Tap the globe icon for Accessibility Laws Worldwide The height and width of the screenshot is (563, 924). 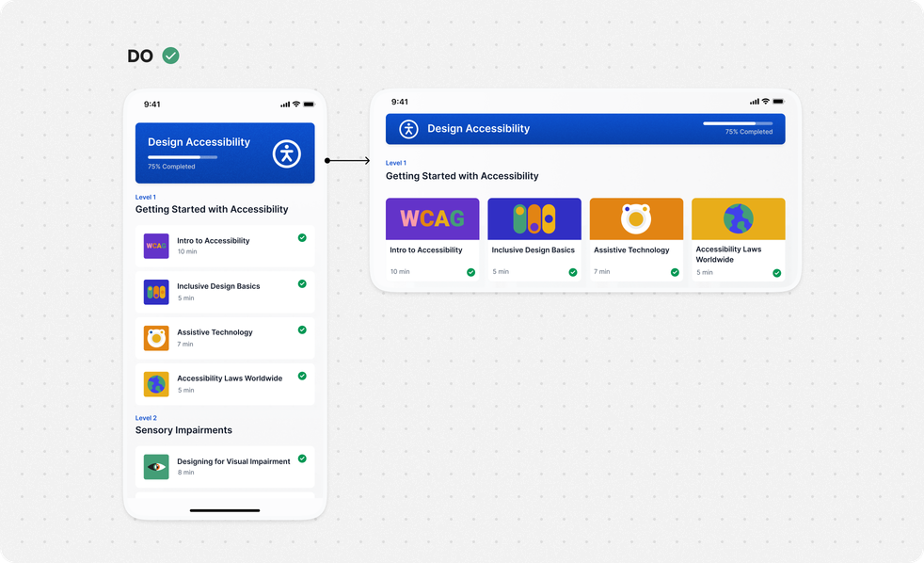156,384
